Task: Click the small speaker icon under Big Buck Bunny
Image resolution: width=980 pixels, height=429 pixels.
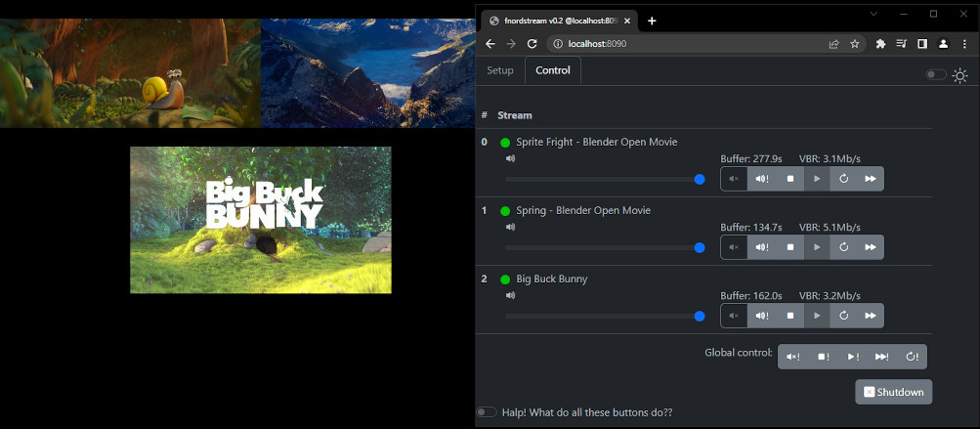Action: [x=511, y=296]
